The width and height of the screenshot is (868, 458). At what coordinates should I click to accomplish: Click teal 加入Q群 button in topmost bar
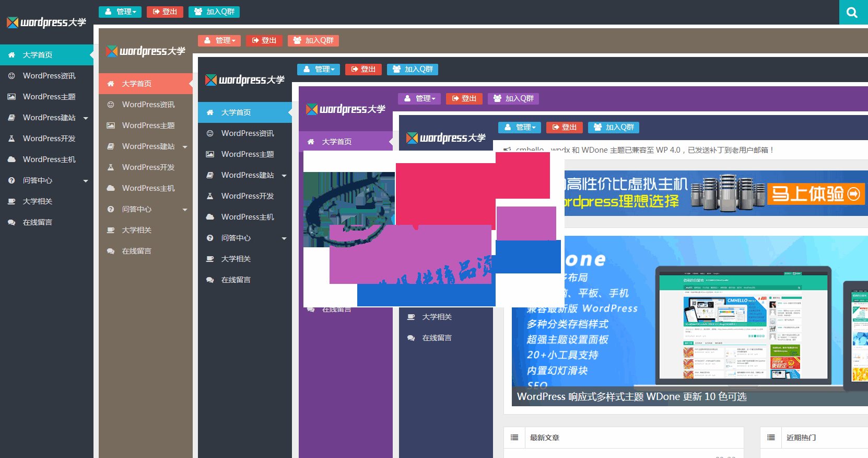[214, 12]
